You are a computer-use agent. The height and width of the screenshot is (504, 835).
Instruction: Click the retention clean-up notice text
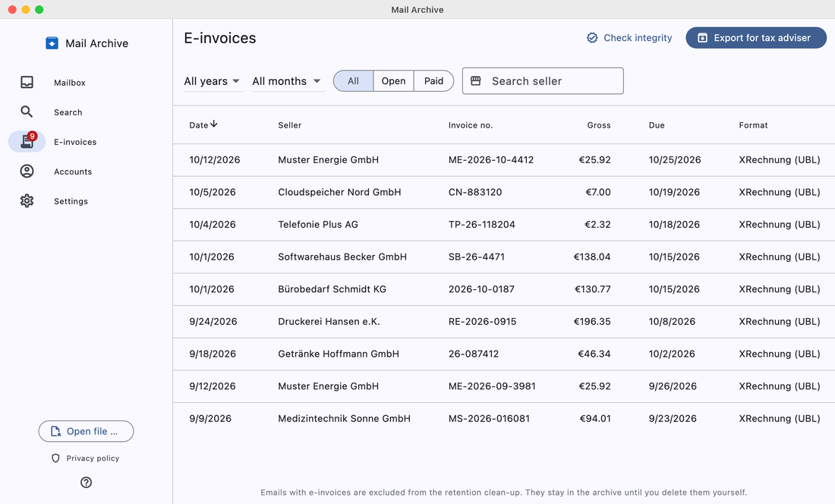click(x=504, y=493)
